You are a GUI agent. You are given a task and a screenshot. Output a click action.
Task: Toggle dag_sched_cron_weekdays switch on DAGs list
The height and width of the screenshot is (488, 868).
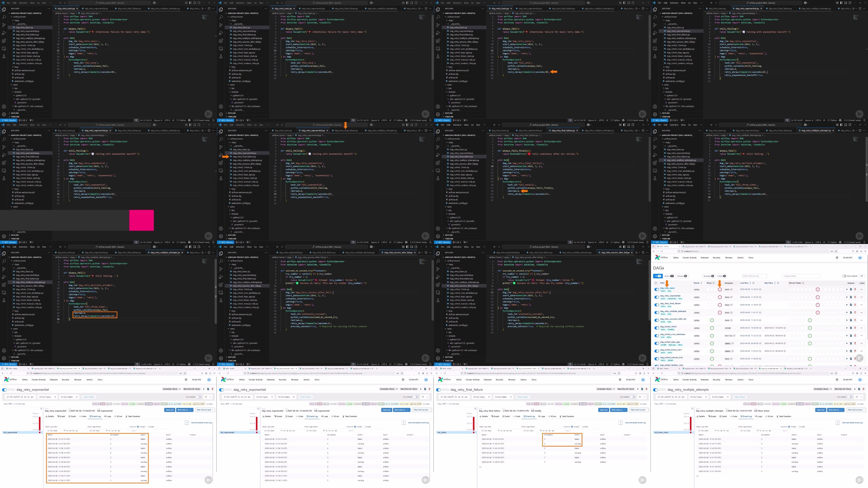[657, 336]
